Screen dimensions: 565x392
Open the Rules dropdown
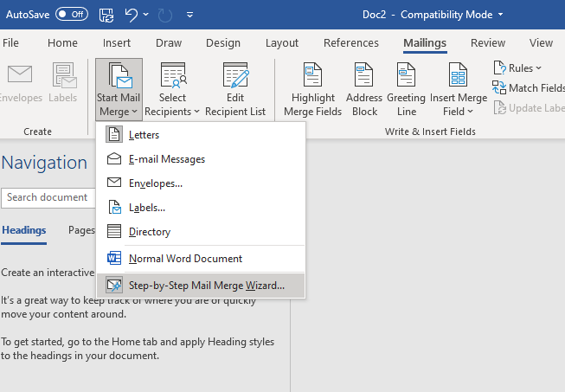click(518, 67)
